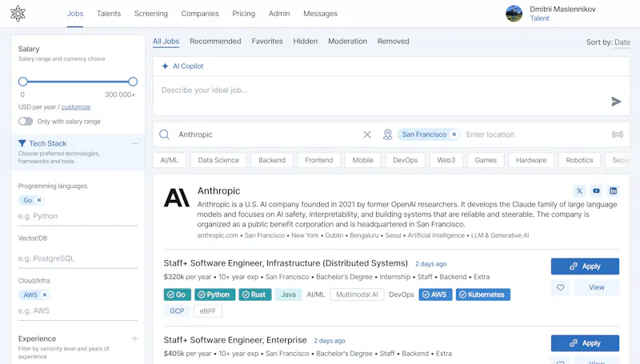Screen dimensions: 640x364
Task: Click the location pin icon
Action: point(387,134)
